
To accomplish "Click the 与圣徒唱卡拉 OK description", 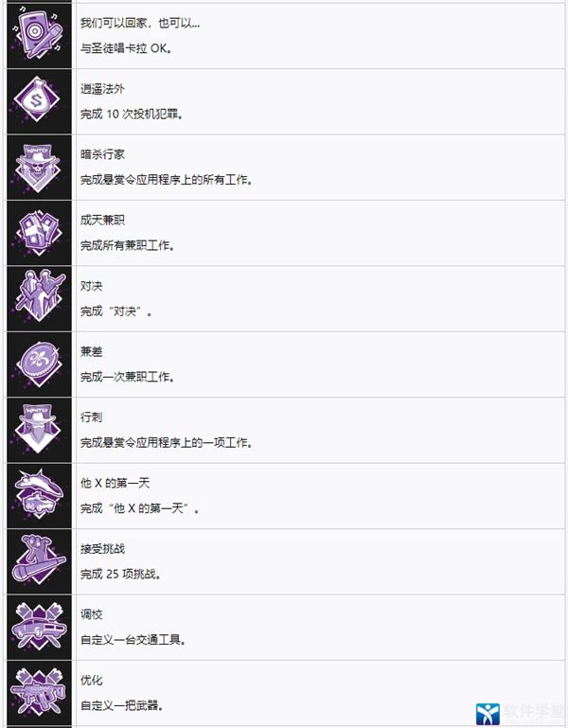I will 126,48.
